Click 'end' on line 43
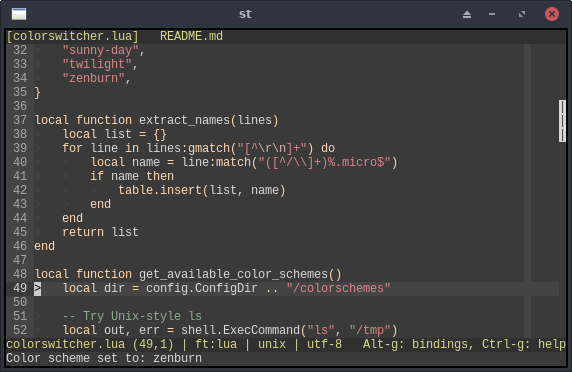 pyautogui.click(x=101, y=204)
